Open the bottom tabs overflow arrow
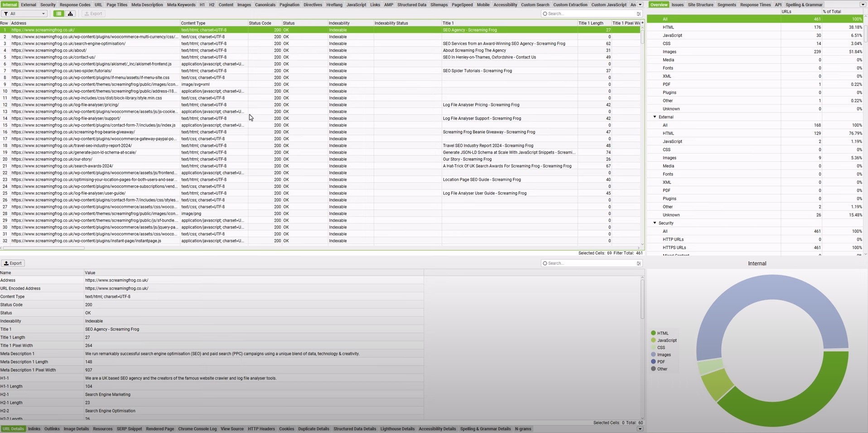 [640, 429]
